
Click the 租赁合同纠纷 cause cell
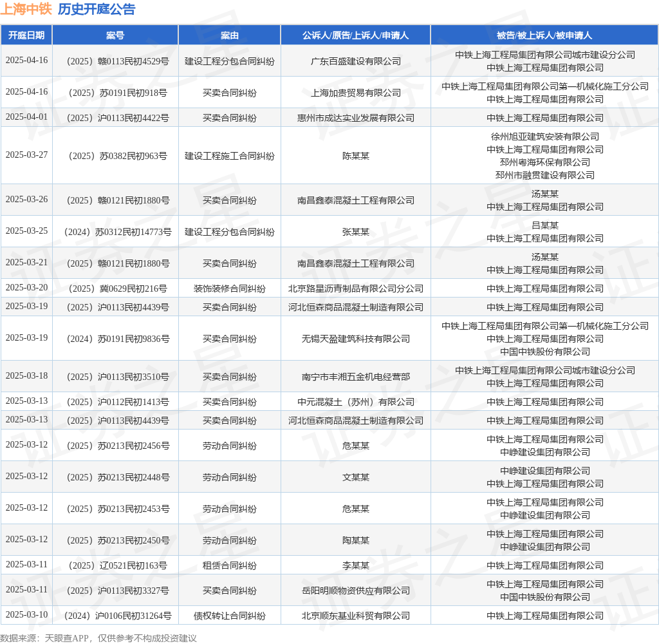pyautogui.click(x=230, y=566)
